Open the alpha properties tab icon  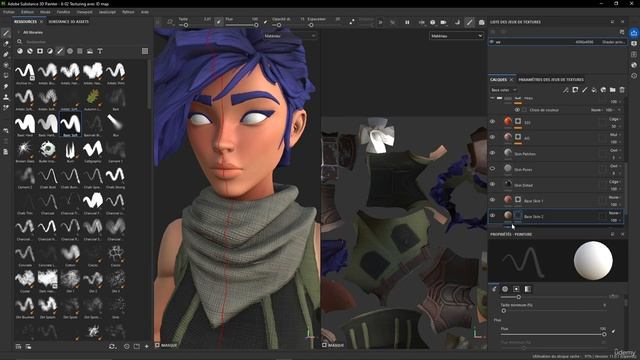click(x=505, y=289)
